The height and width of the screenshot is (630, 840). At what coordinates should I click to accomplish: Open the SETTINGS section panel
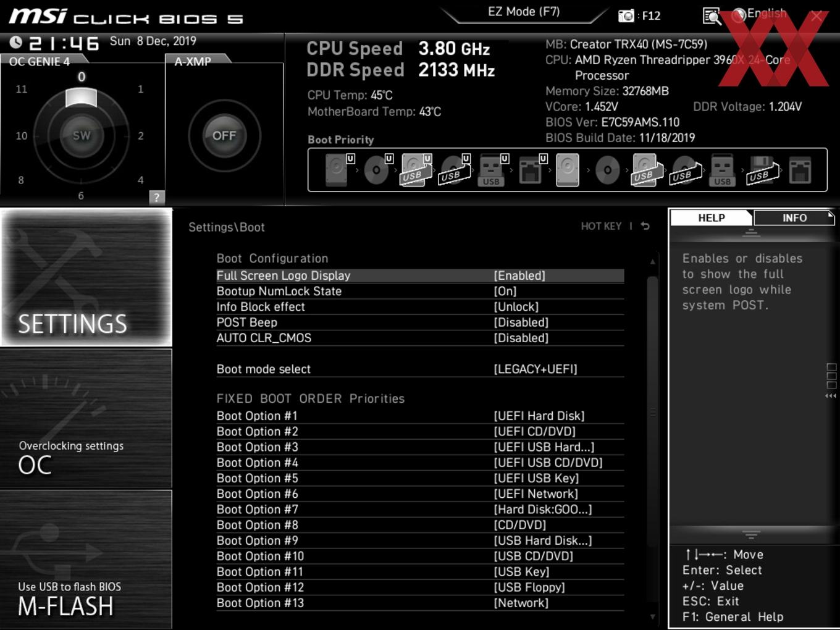[86, 277]
